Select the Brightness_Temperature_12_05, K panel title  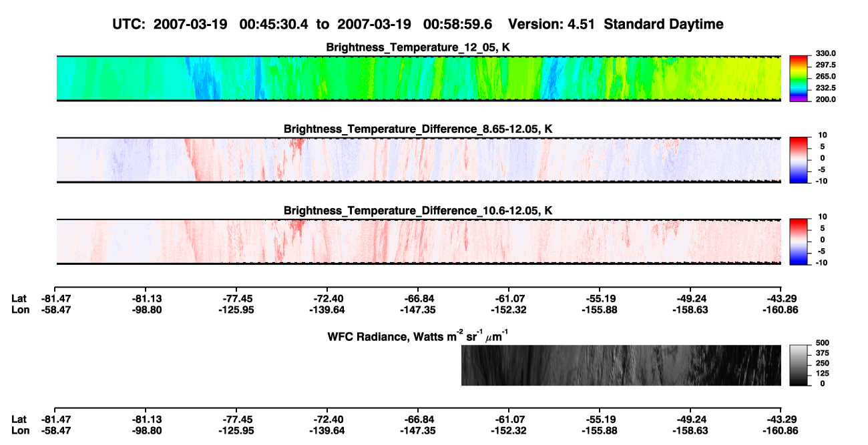point(419,47)
